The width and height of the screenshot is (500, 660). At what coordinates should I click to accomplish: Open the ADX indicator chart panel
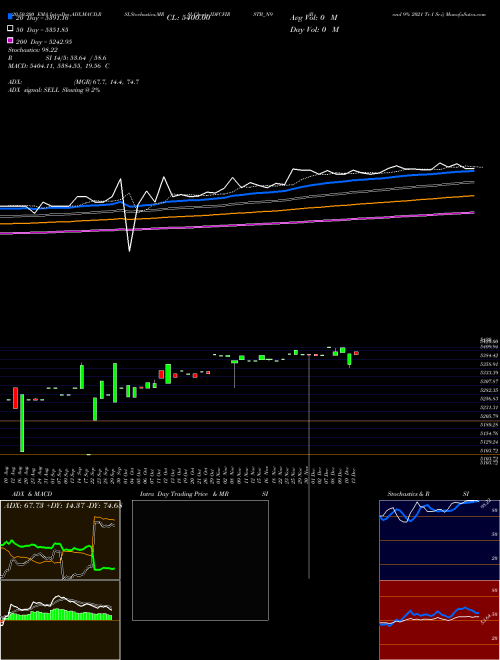pyautogui.click(x=60, y=540)
